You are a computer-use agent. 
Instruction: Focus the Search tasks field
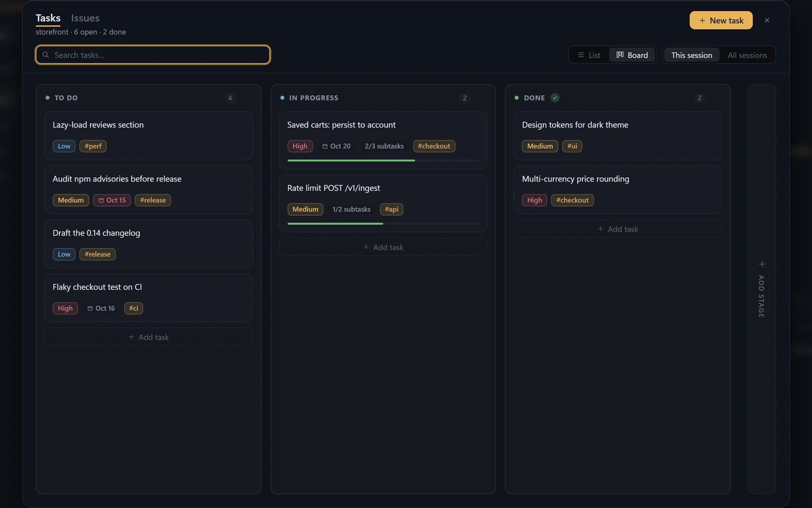(153, 55)
